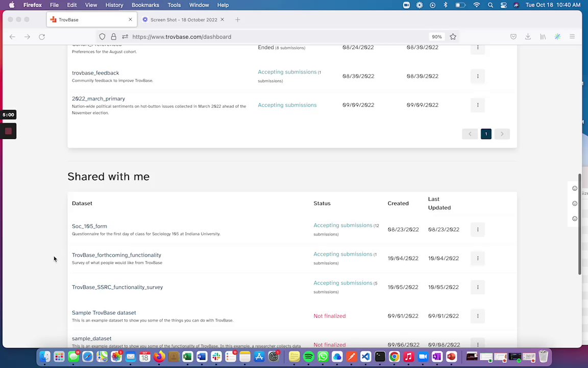
Task: Bookmark this page with star icon
Action: 453,37
